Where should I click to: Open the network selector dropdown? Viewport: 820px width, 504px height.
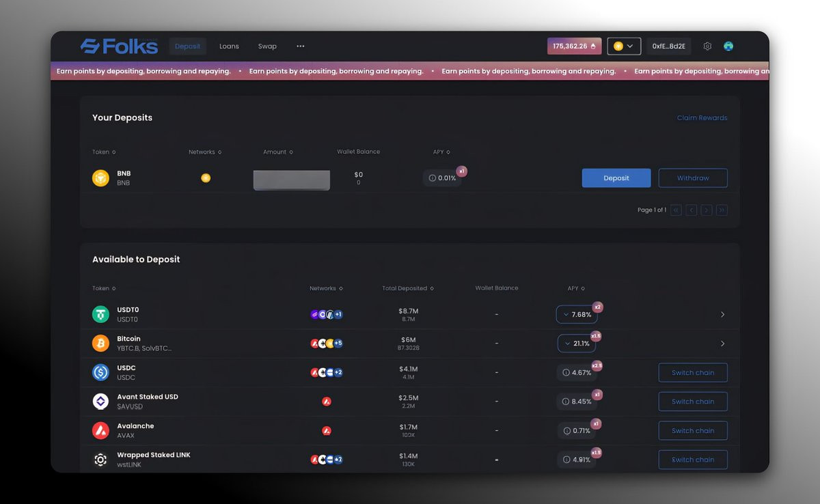click(624, 46)
